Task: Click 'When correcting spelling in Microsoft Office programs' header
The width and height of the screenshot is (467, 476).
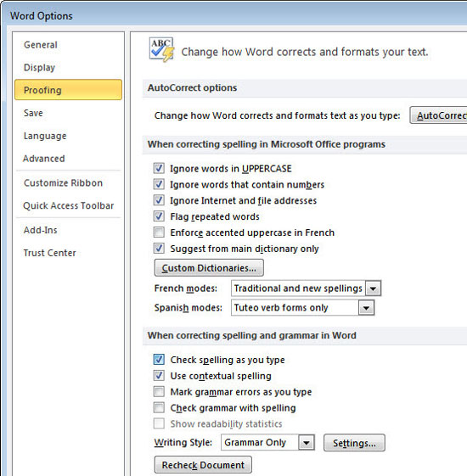Action: tap(267, 144)
